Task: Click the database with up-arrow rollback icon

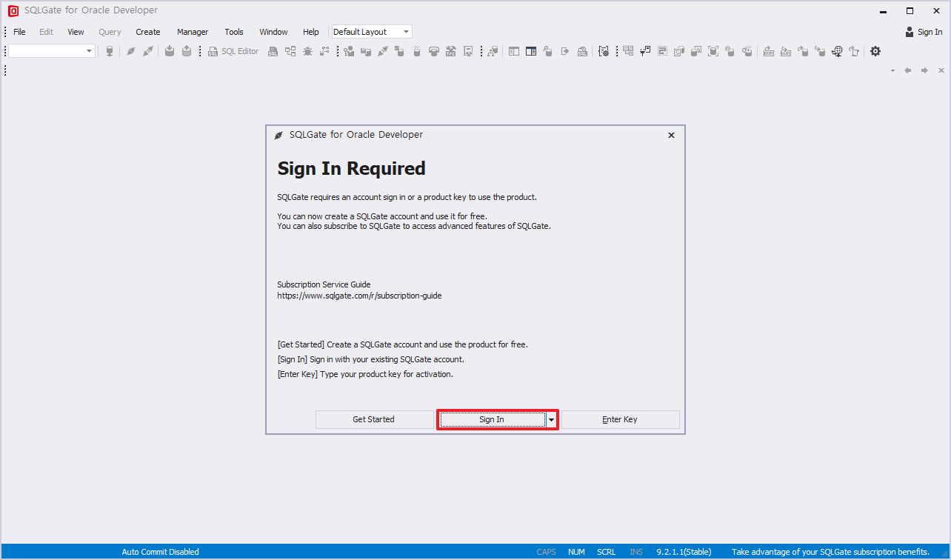Action: [187, 51]
